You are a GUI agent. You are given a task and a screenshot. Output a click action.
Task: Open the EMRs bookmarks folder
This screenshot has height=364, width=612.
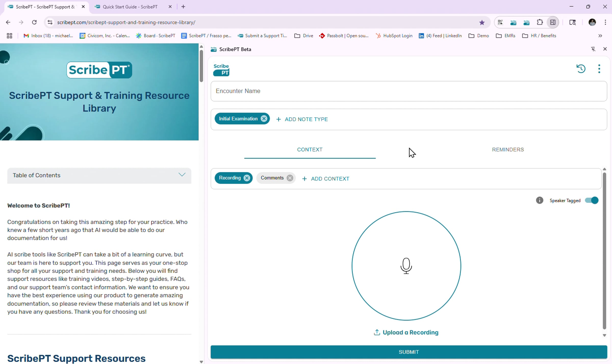click(x=505, y=36)
